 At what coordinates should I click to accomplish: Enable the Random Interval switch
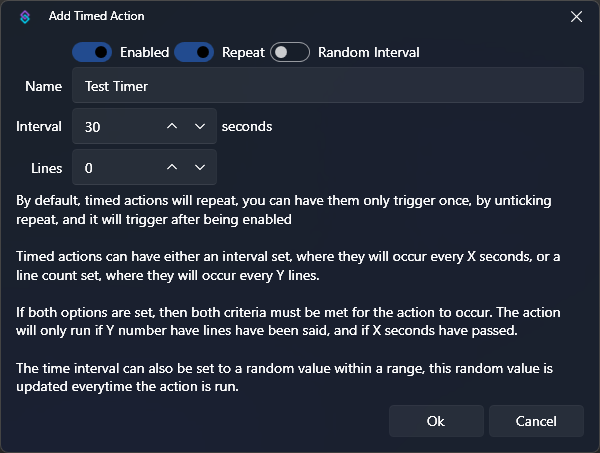(290, 52)
